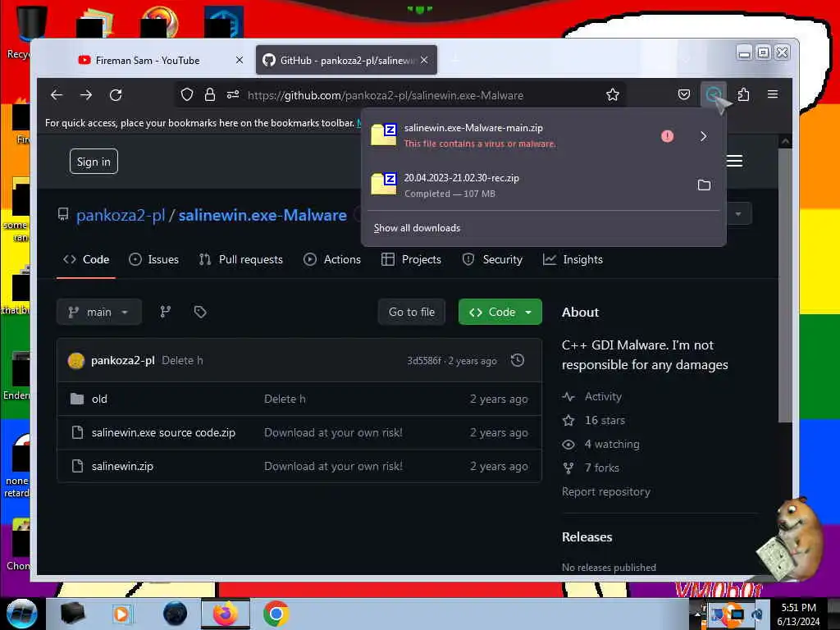
Task: Open the repository actions dropdown beside the title
Action: click(x=738, y=214)
